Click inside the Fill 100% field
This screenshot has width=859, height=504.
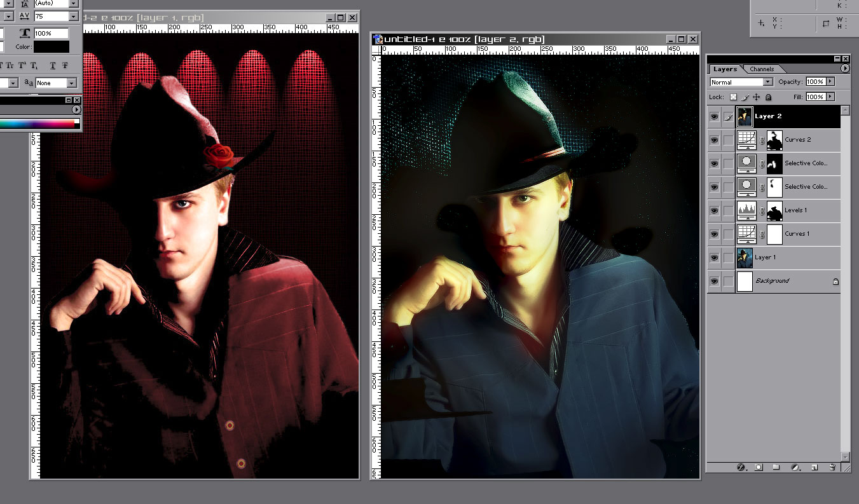[815, 97]
